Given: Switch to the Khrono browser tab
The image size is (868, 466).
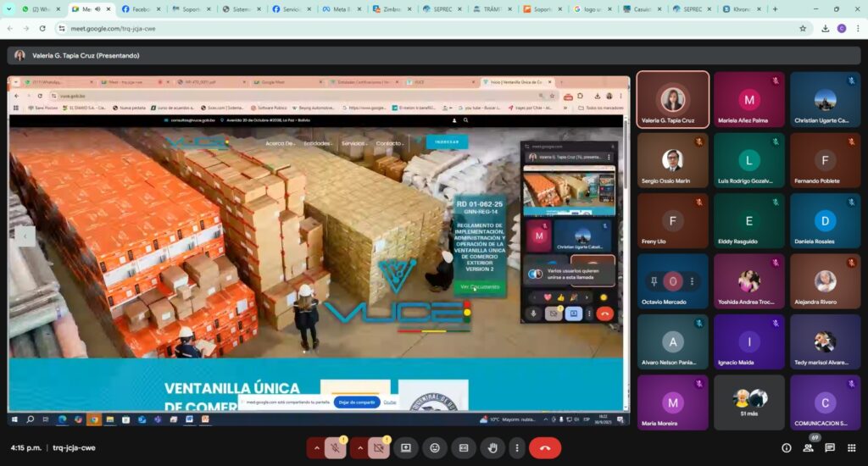Looking at the screenshot, I should (739, 9).
